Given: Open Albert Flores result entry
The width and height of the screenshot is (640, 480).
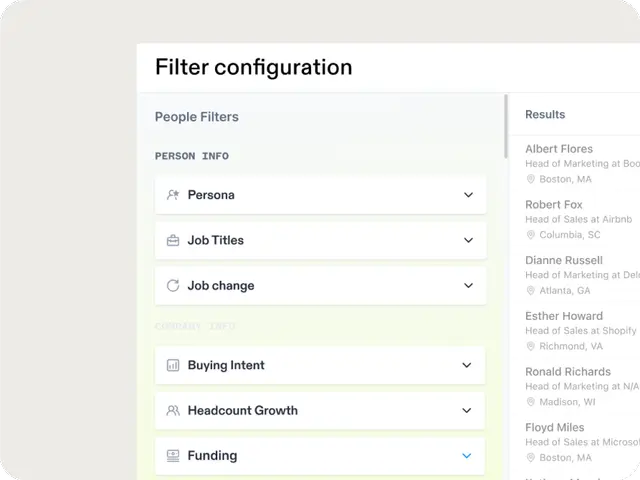Looking at the screenshot, I should click(559, 149).
